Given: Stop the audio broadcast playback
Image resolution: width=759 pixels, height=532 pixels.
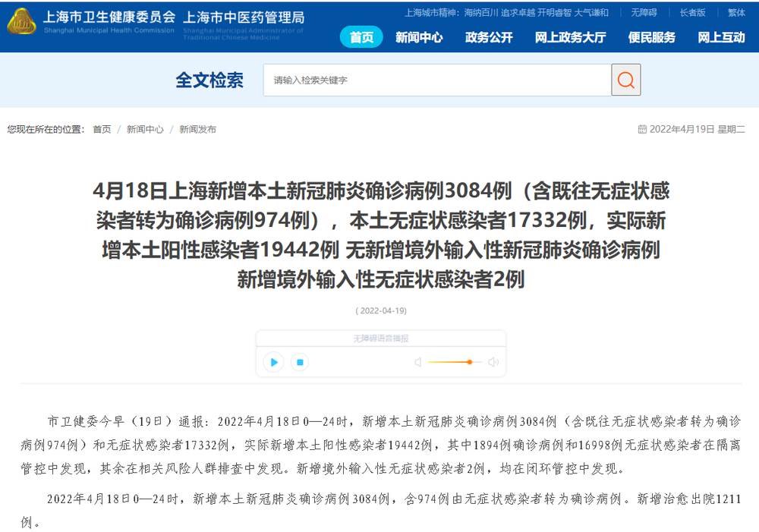Looking at the screenshot, I should point(300,363).
